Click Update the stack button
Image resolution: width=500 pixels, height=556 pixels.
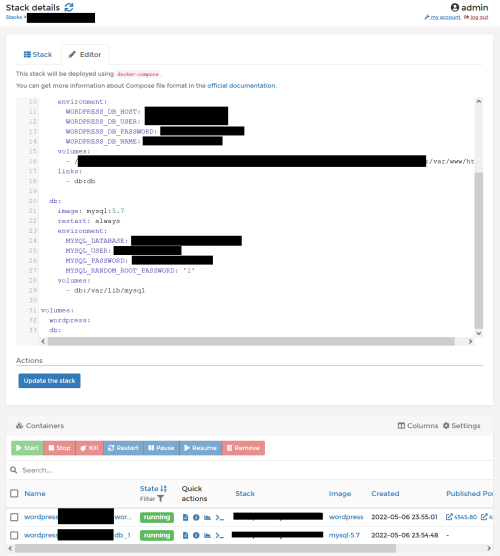click(x=49, y=380)
